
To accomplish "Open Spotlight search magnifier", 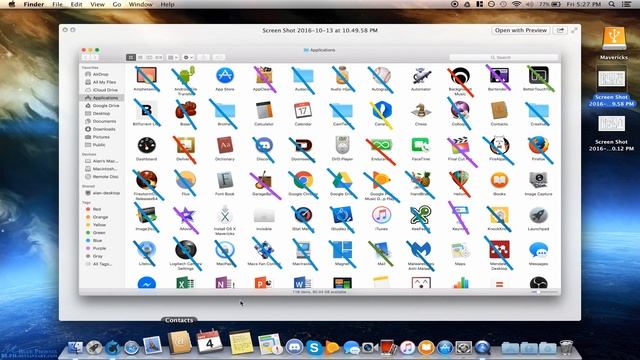I will coord(611,4).
